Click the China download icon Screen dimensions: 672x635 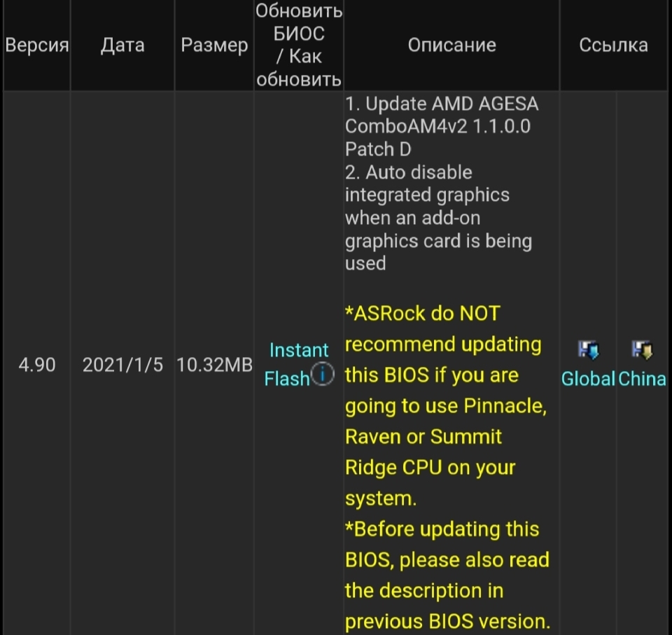642,349
